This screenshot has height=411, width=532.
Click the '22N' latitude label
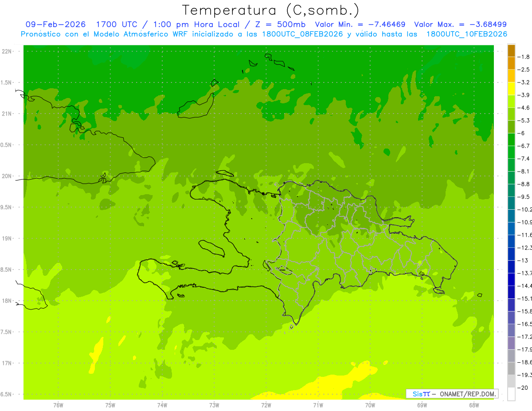coord(7,51)
